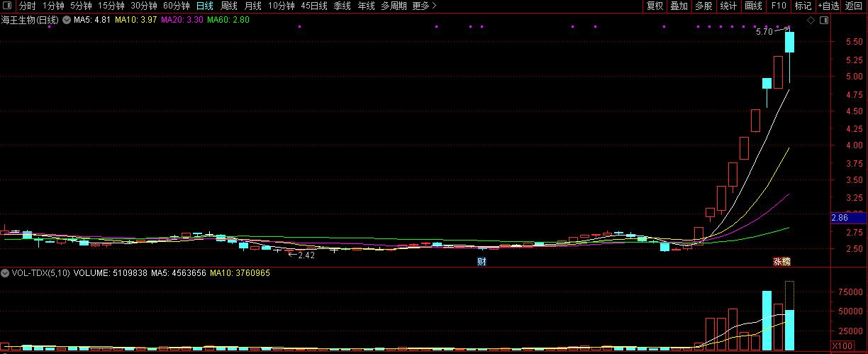
Task: Expand VOL-TDX indicator settings dropdown
Action: click(6, 272)
